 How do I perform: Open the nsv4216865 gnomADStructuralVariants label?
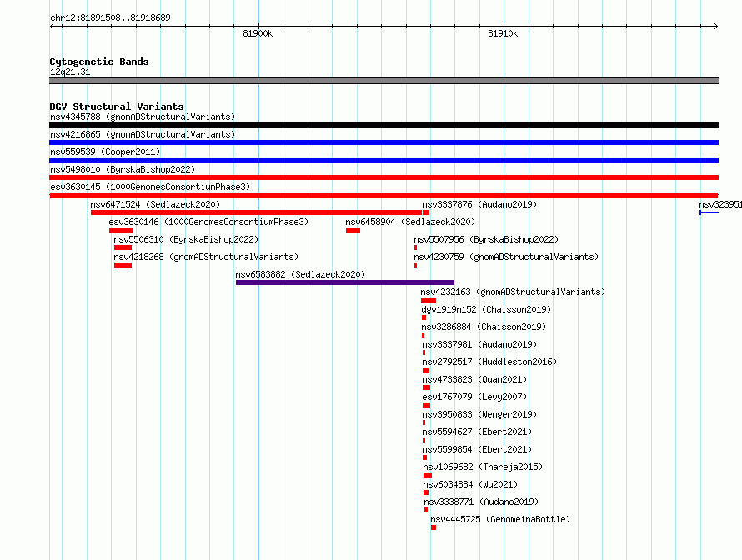[x=143, y=134]
